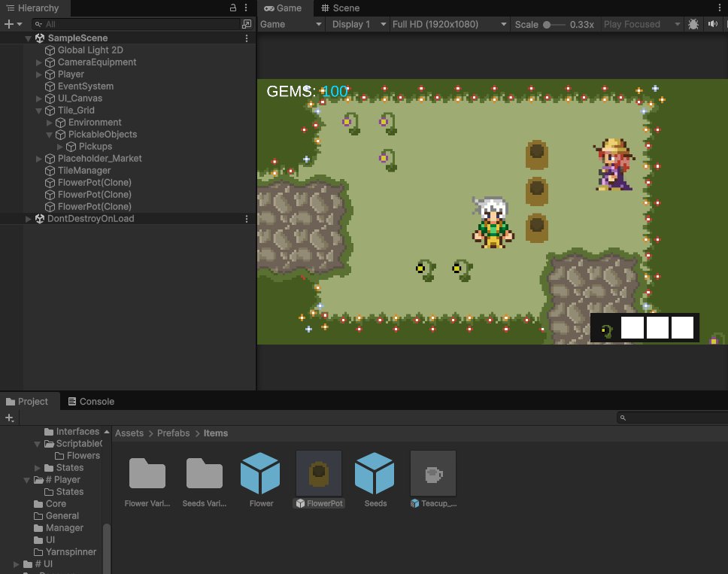728x574 pixels.
Task: Click the SampleScene Unity scene icon
Action: (39, 38)
